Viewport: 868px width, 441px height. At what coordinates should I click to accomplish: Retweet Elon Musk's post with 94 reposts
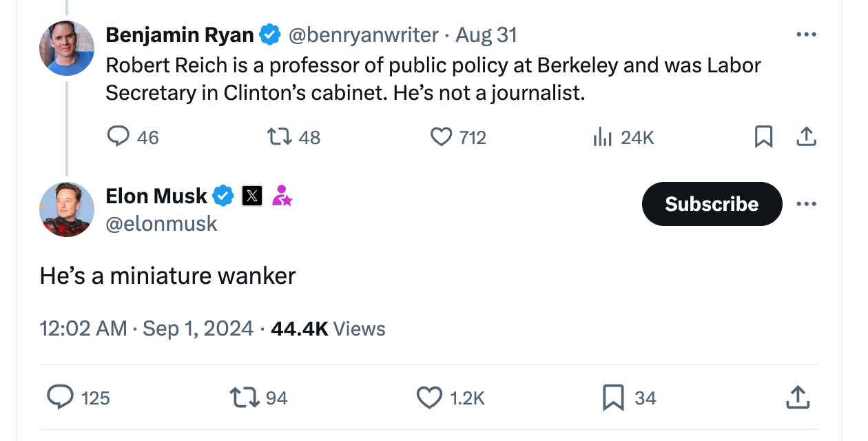244,398
